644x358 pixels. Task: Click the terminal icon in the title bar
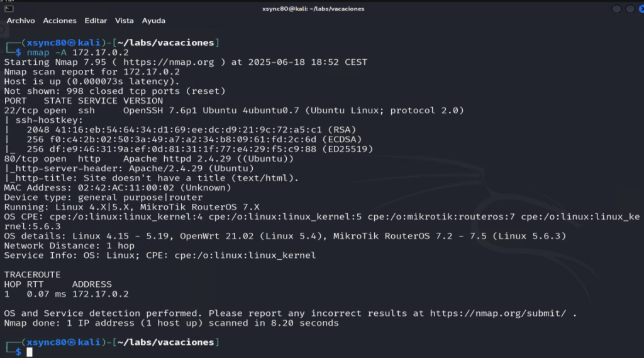click(x=9, y=9)
